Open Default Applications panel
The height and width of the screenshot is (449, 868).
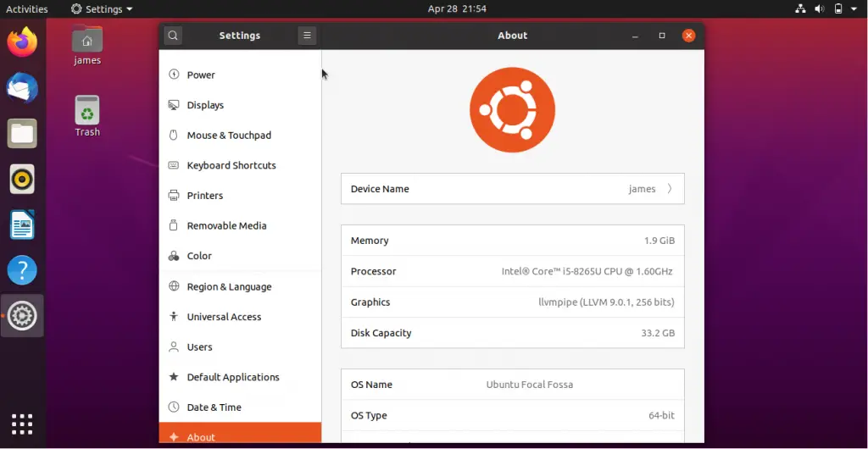point(240,377)
